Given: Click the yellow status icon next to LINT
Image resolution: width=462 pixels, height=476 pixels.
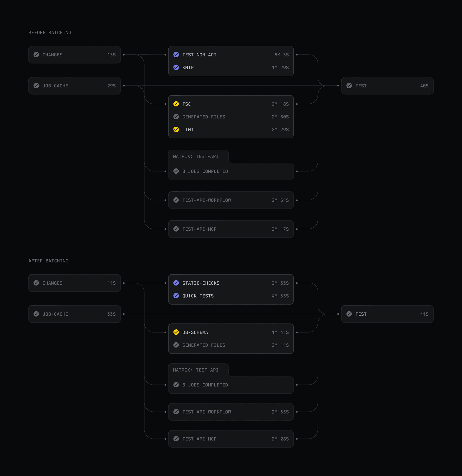Looking at the screenshot, I should coord(176,130).
